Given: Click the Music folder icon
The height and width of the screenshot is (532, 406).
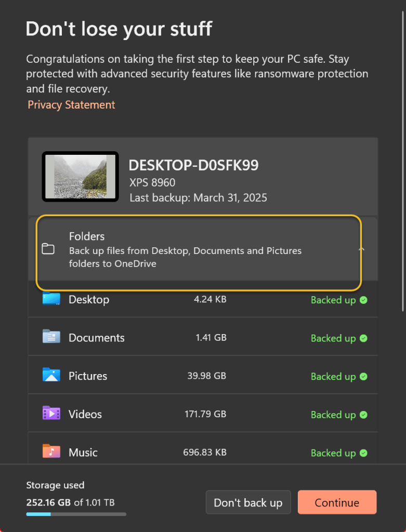Looking at the screenshot, I should click(x=51, y=451).
